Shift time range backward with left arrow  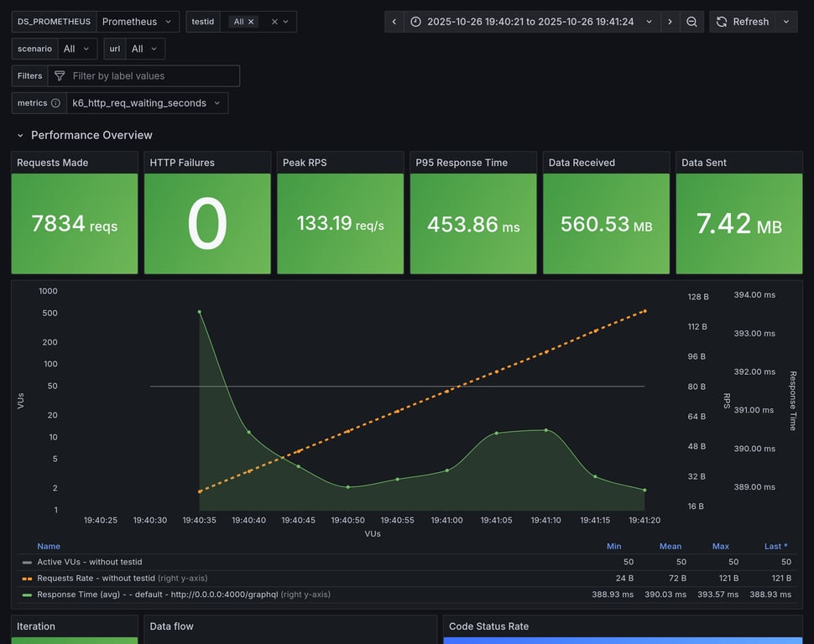point(394,22)
